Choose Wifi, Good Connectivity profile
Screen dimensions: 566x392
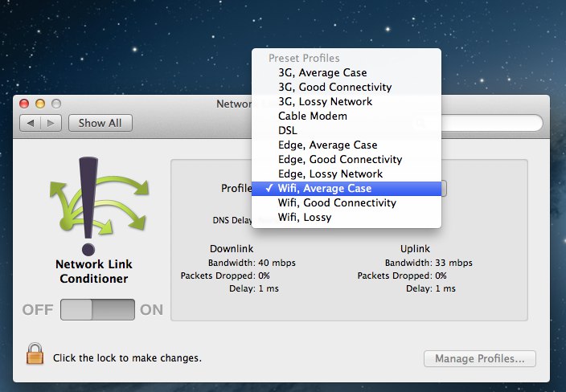347,203
